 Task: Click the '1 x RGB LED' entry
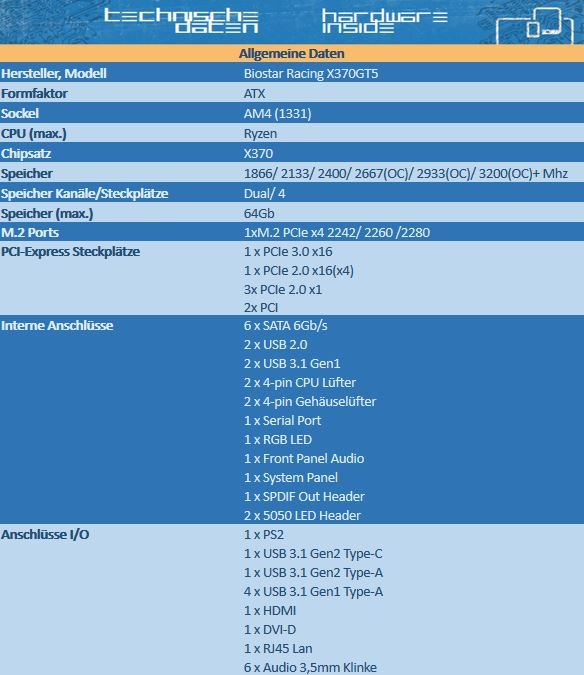tap(278, 440)
